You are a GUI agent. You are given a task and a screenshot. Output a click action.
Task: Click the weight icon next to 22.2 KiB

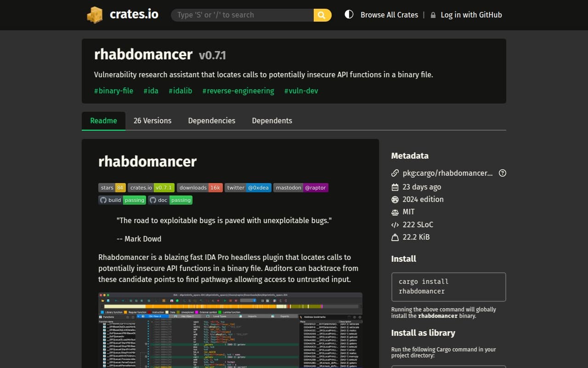[x=395, y=237]
